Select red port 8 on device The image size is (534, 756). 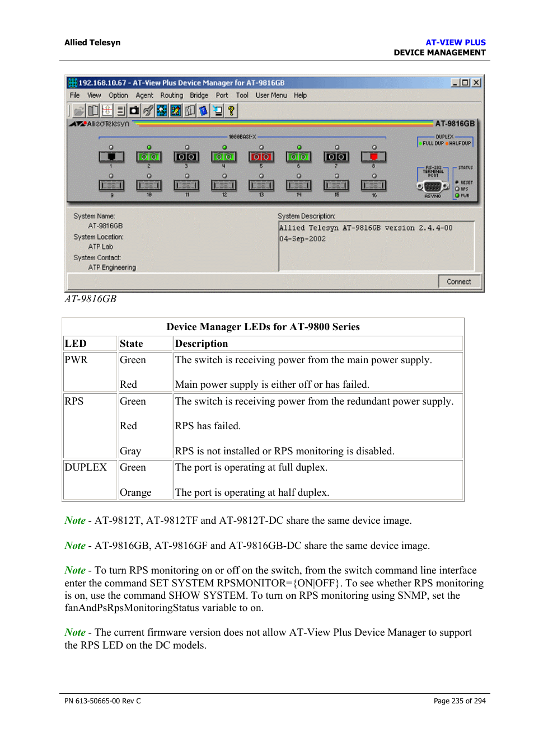tap(374, 157)
